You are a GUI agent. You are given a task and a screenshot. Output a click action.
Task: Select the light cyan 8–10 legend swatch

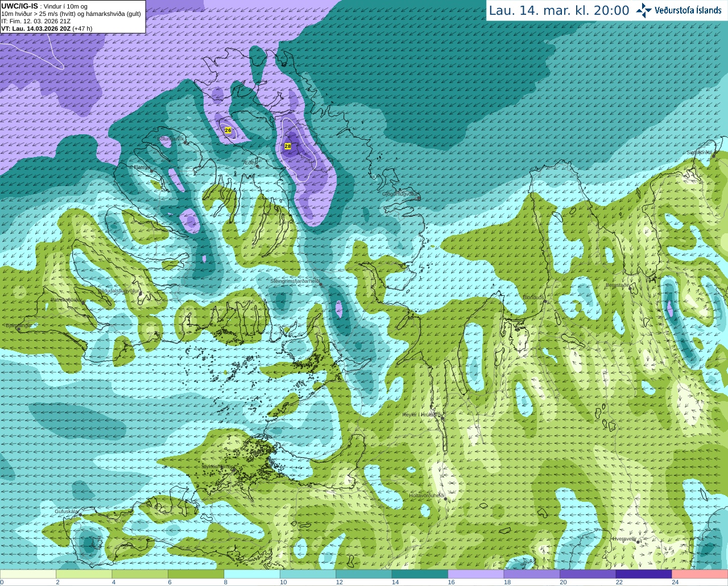tap(252, 574)
